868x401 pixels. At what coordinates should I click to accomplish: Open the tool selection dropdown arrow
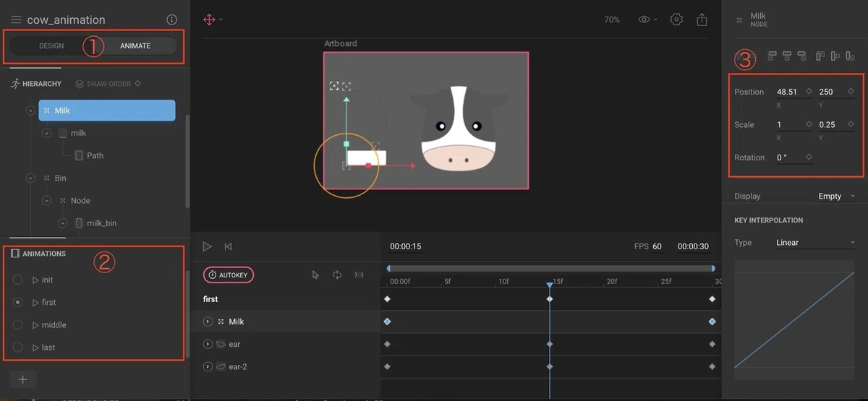[x=221, y=20]
